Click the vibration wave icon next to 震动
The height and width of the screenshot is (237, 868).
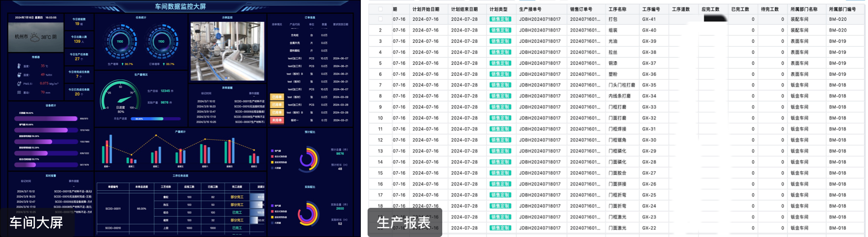[19, 92]
